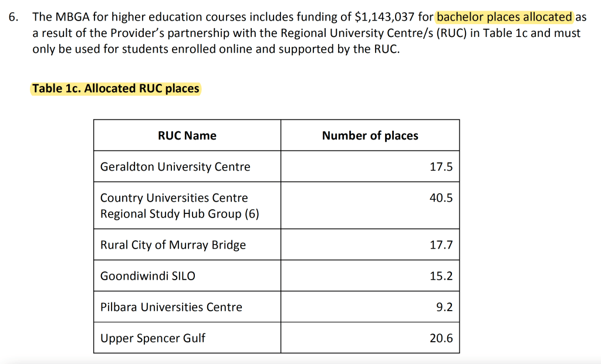Click the Goondiwindi SILO row name

click(148, 276)
